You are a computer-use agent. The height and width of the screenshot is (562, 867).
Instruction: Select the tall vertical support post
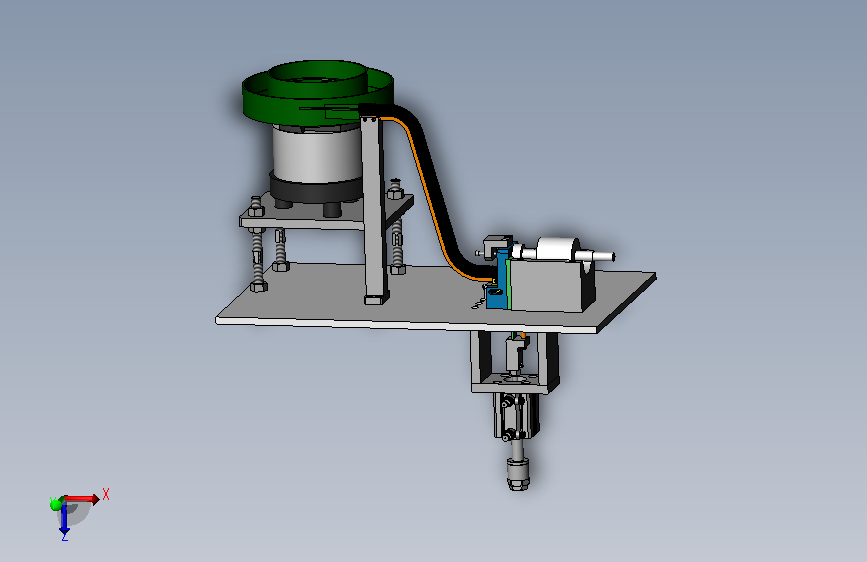click(374, 210)
